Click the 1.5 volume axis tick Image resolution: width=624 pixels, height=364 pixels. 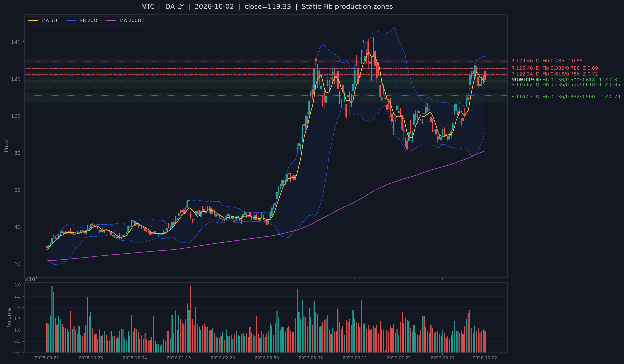[17, 319]
